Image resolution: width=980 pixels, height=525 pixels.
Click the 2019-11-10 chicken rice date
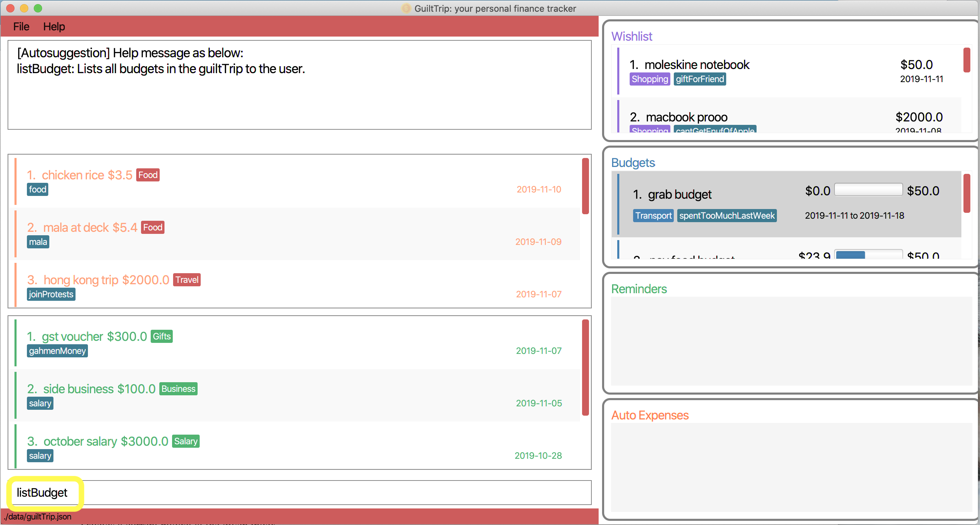539,189
